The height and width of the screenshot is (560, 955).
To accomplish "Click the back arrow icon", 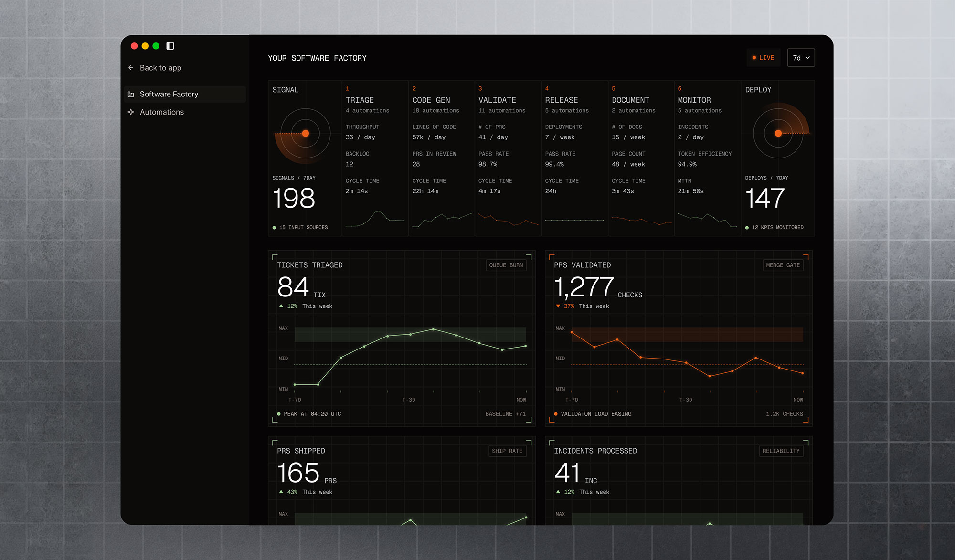I will 131,68.
